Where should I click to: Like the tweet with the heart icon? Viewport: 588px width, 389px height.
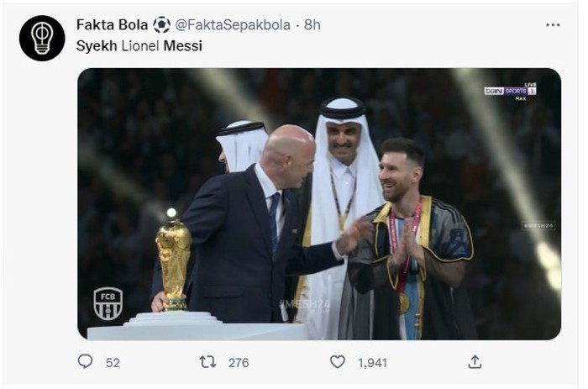[x=337, y=362]
